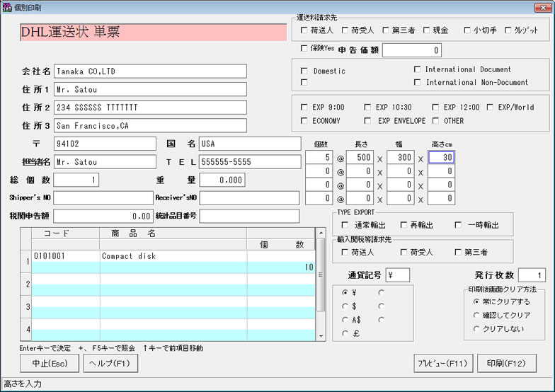Select the $ currency radio button
The image size is (555, 392).
click(345, 306)
